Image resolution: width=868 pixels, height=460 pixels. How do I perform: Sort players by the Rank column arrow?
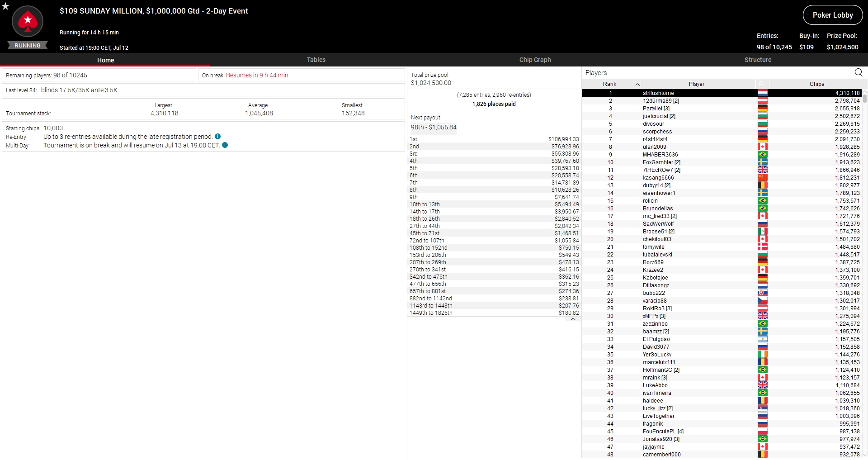(x=637, y=84)
